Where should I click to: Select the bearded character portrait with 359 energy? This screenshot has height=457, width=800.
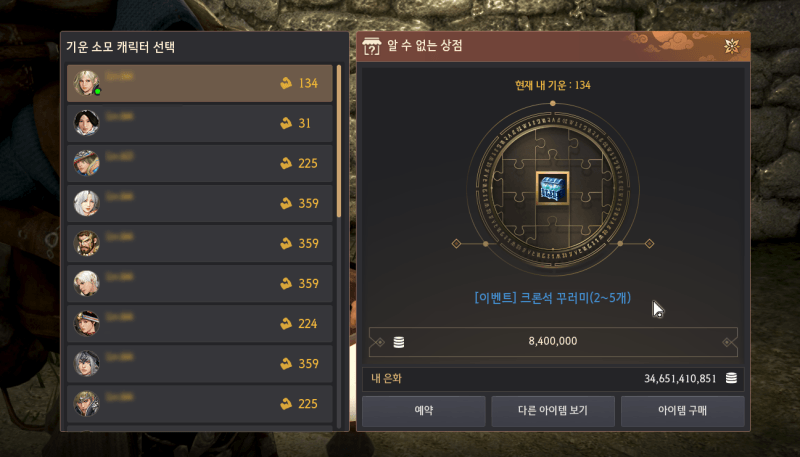[86, 243]
